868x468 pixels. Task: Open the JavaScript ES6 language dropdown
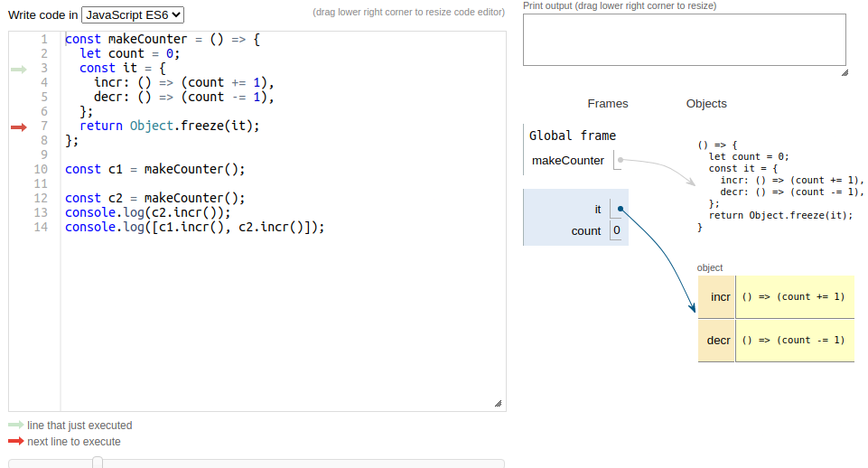(x=133, y=14)
